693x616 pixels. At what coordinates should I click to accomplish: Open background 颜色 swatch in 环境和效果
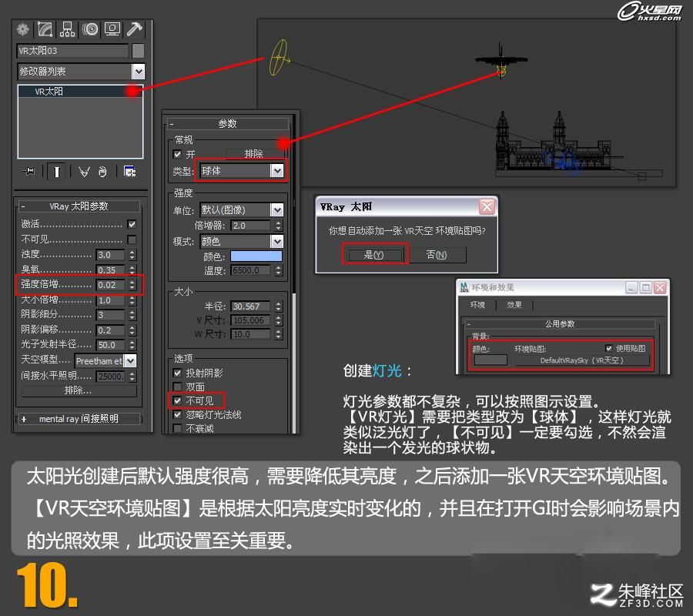click(x=490, y=360)
